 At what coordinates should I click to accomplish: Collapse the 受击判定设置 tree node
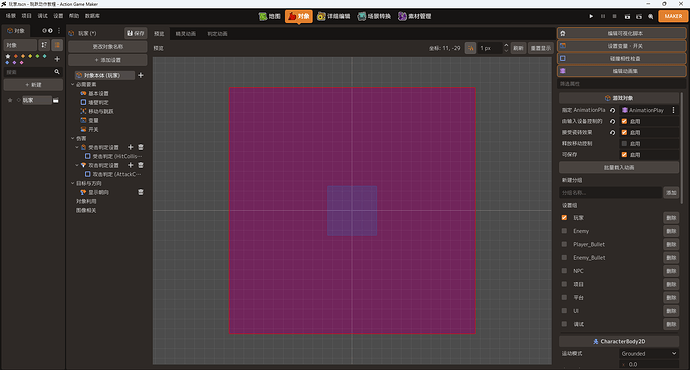(x=77, y=147)
